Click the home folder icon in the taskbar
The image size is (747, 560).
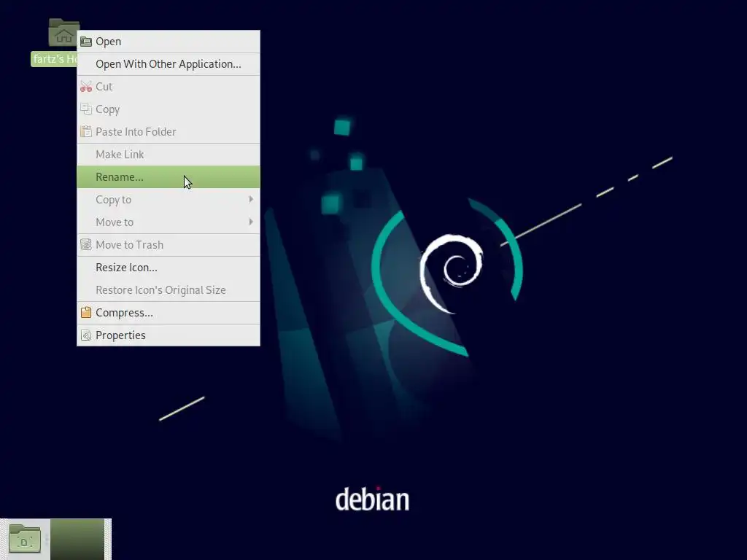[x=24, y=539]
